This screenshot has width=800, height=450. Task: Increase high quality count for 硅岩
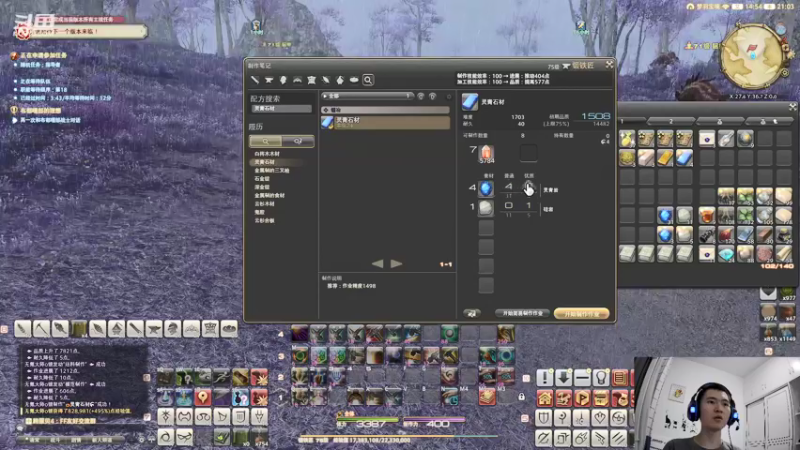point(529,206)
